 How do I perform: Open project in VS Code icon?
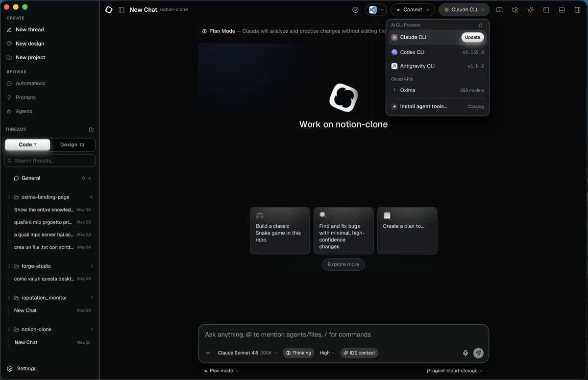click(x=373, y=10)
